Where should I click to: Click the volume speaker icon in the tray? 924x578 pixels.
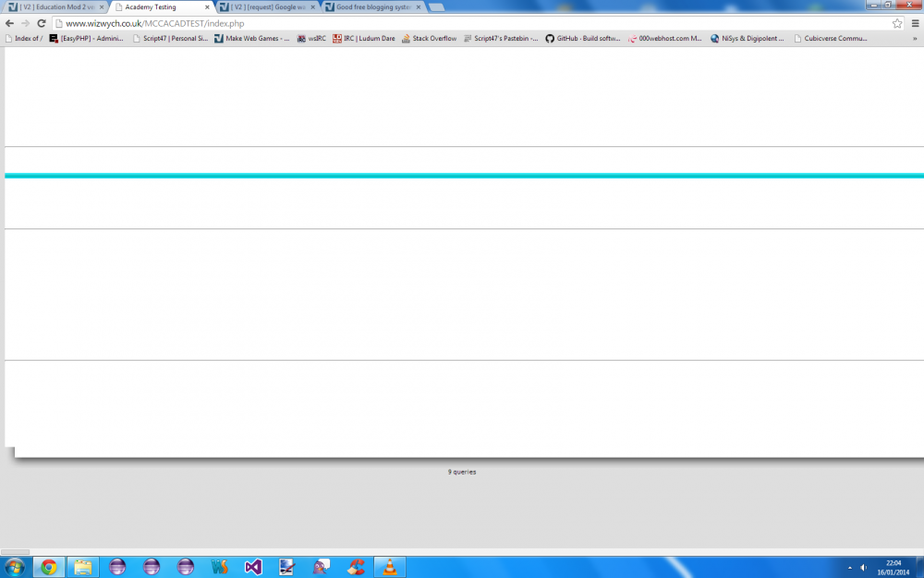pyautogui.click(x=863, y=567)
